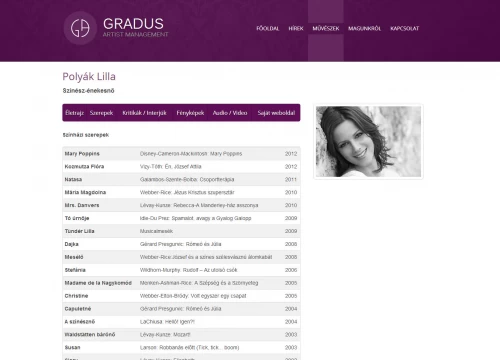Image resolution: width=500 pixels, height=360 pixels.
Task: Click Lévay-Kunze: Mozart! production
Action: tap(165, 335)
